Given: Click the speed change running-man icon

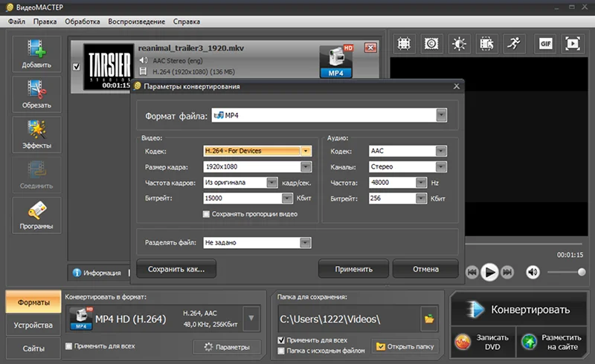Looking at the screenshot, I should pyautogui.click(x=514, y=44).
